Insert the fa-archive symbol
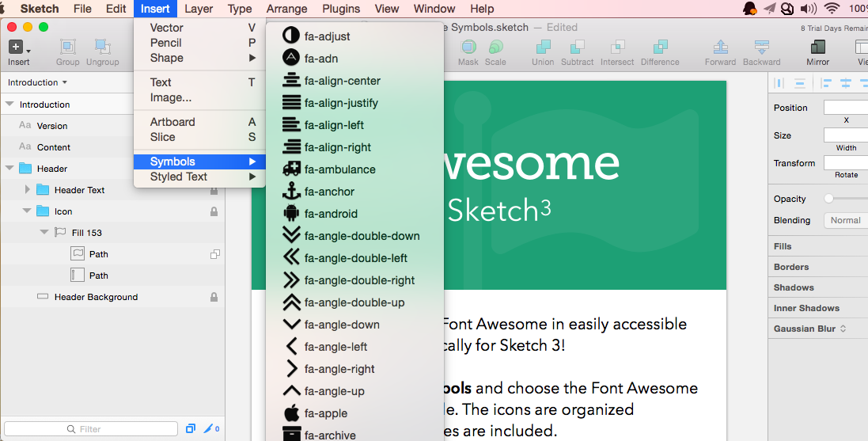Viewport: 868px width, 441px height. [x=354, y=434]
